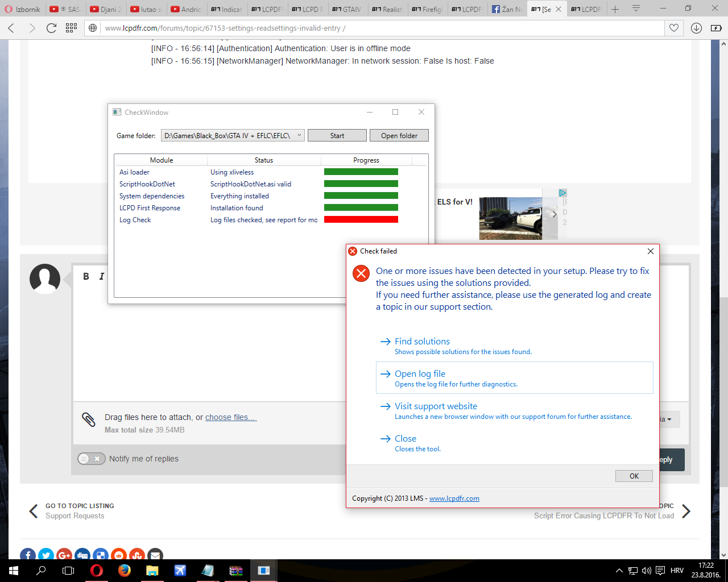Share topic on Twitter icon
728x582 pixels.
(x=46, y=555)
